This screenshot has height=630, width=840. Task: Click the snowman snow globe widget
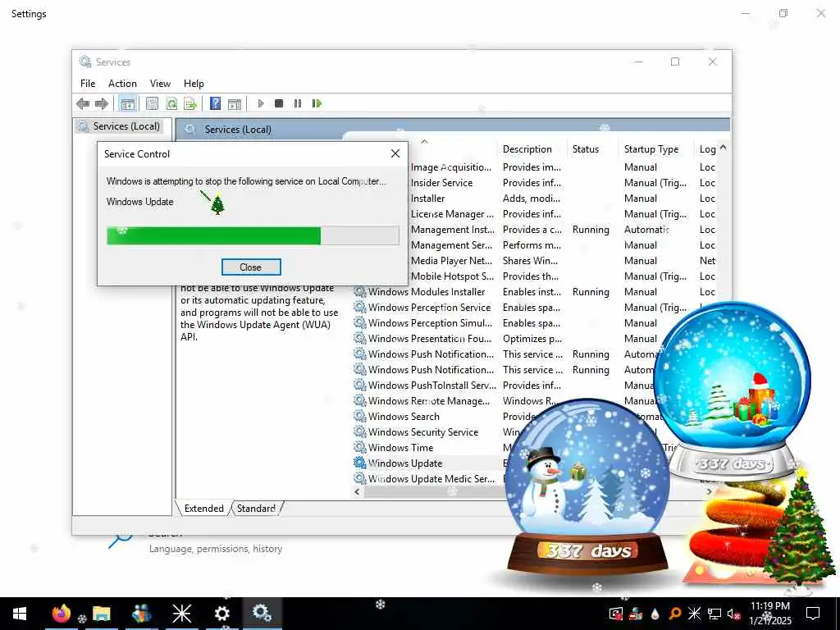587,486
